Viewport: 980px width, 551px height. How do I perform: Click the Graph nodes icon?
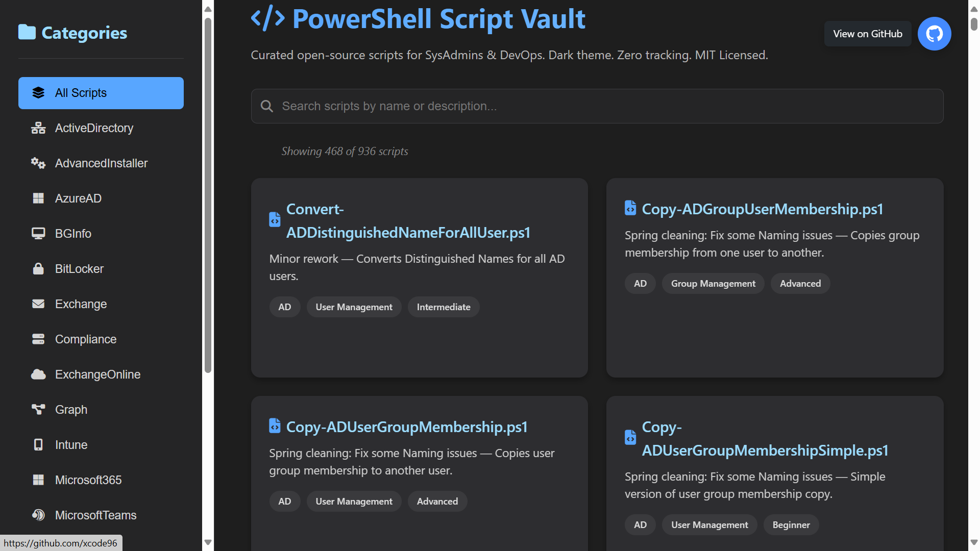38,410
